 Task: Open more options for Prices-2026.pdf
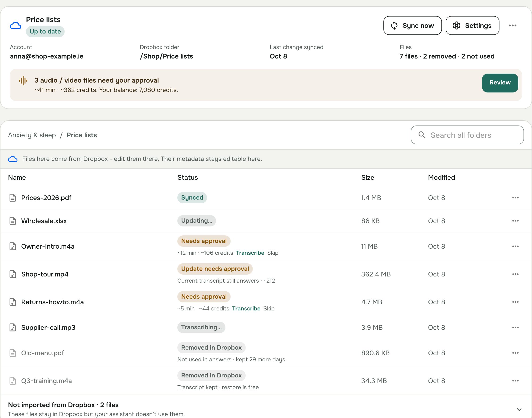pyautogui.click(x=515, y=198)
